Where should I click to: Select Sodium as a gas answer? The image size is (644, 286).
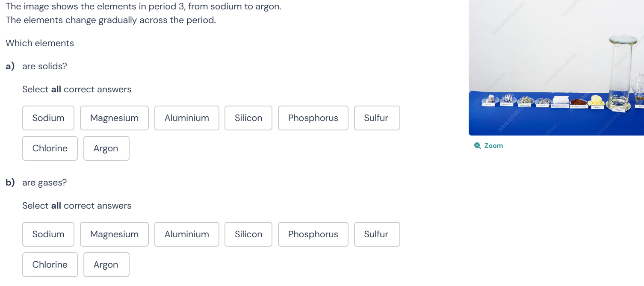click(x=48, y=234)
